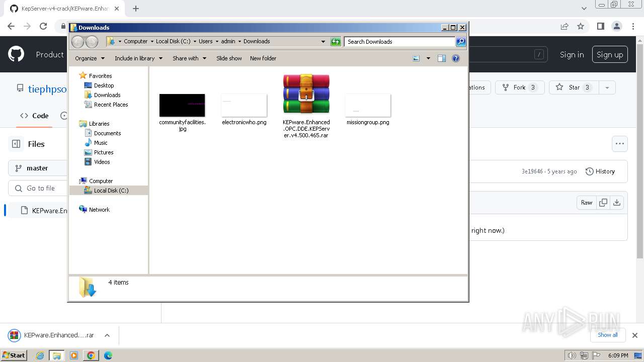
Task: Click Sign in on GitHub
Action: click(x=572, y=55)
